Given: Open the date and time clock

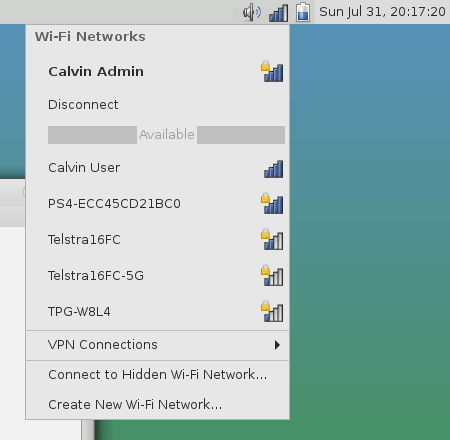Looking at the screenshot, I should [x=382, y=12].
